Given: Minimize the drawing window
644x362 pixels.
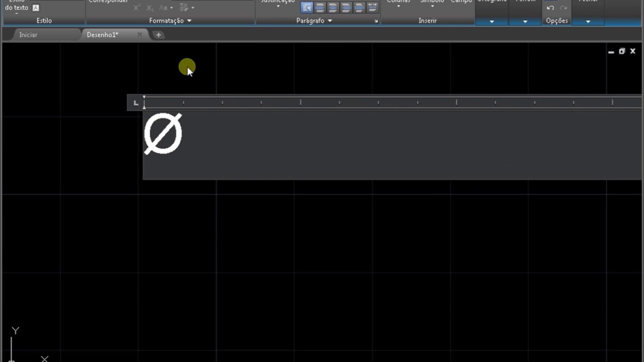Looking at the screenshot, I should (x=611, y=52).
